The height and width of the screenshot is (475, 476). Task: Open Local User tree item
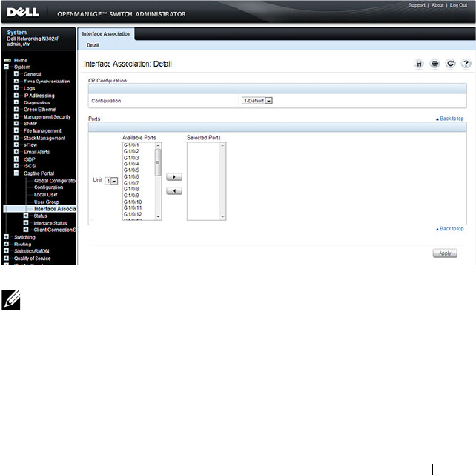[45, 195]
